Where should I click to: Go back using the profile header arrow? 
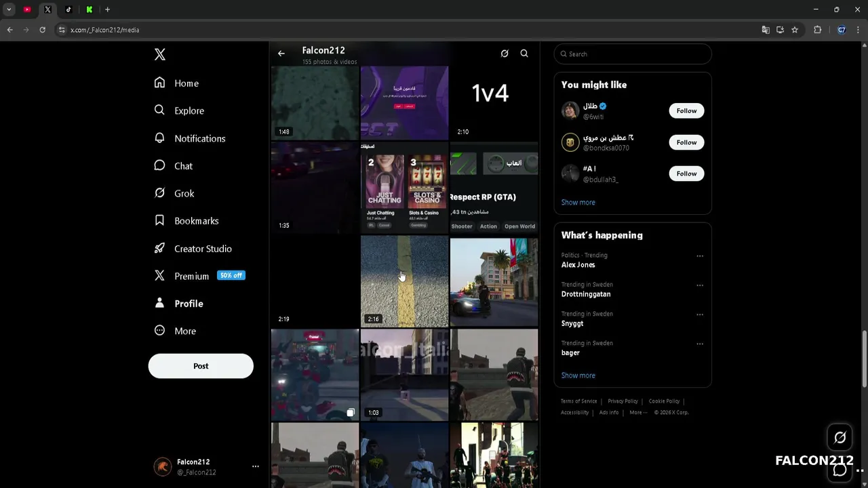281,54
